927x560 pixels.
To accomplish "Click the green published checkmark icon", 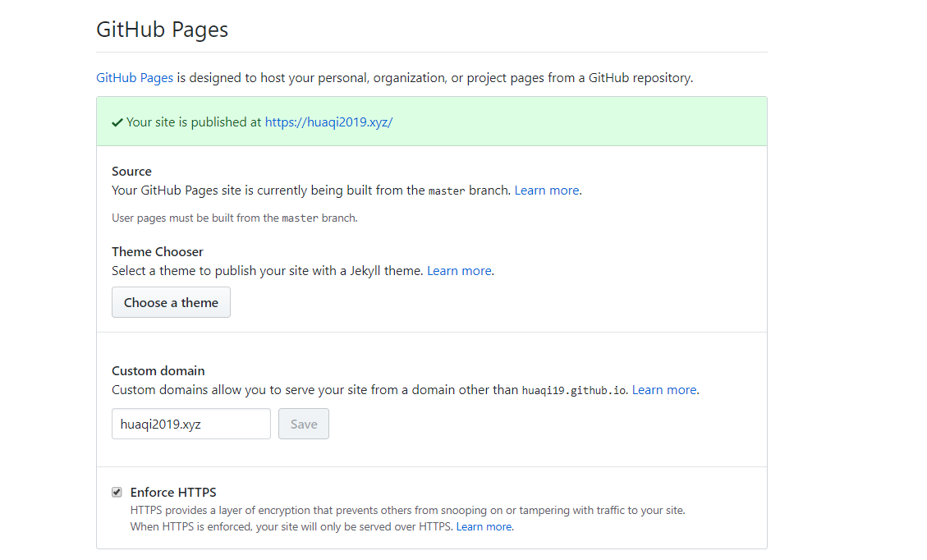I will coord(117,122).
